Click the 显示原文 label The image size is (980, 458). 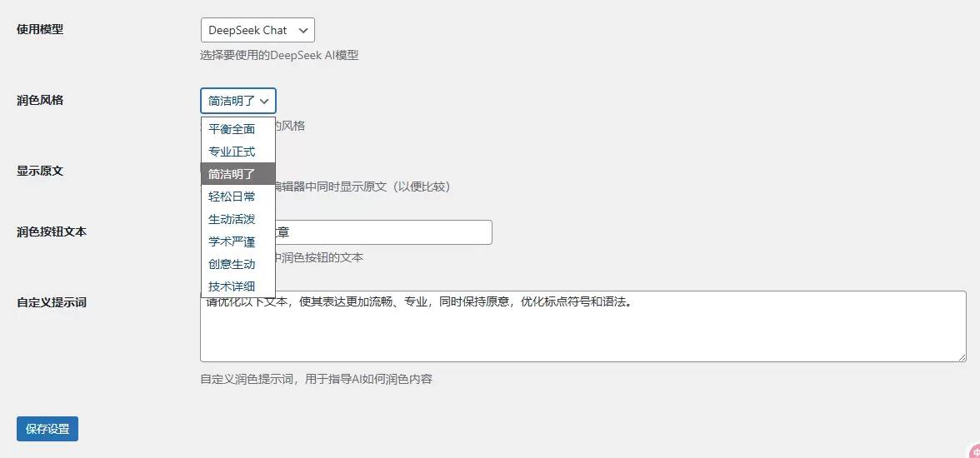coord(40,171)
